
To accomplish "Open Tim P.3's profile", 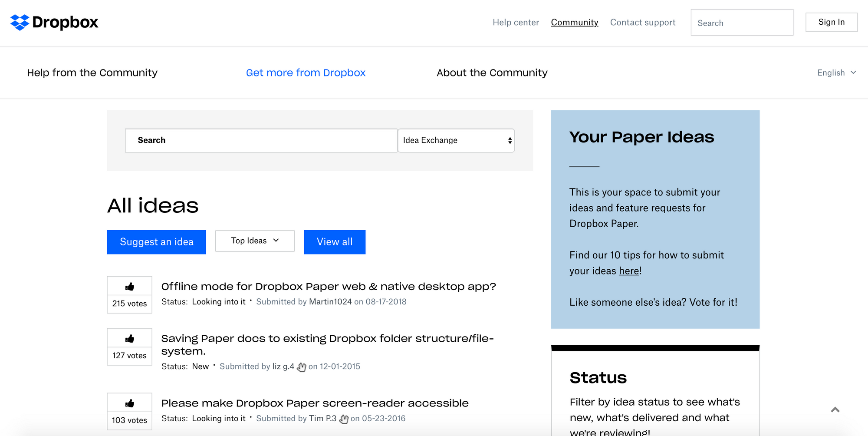I will click(x=322, y=419).
